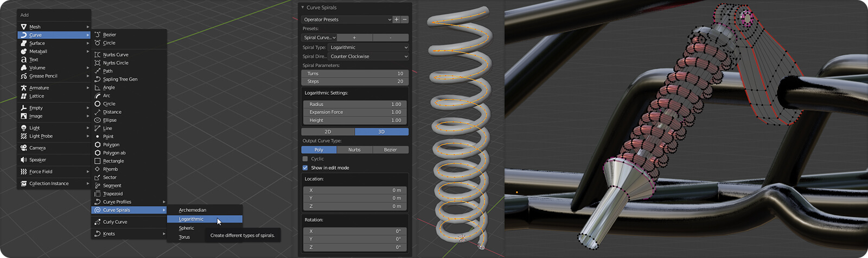Uncheck Show in edit mode

click(305, 167)
